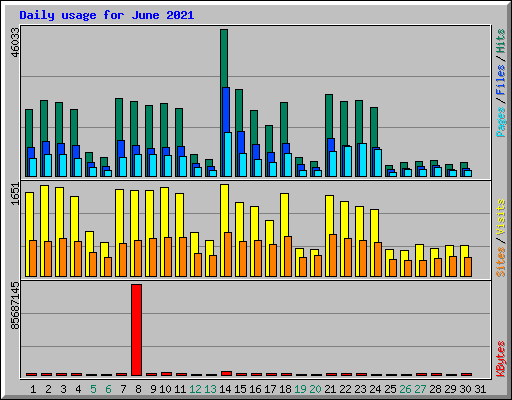Screen dimensions: 512x400
Task: Click the chart title 'Daily usage for June 2021'
Action: pos(107,15)
